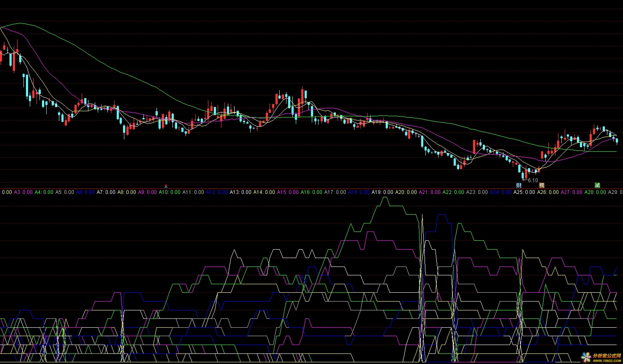Screen dimensions: 623x364
Task: Select the A6: 0.00 indicator value
Action: click(85, 192)
